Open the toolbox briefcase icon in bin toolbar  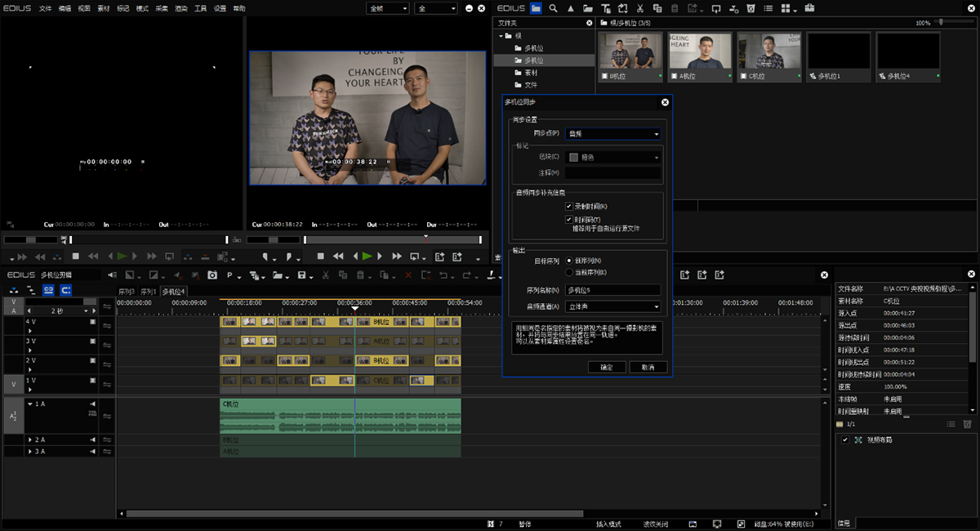(x=808, y=8)
